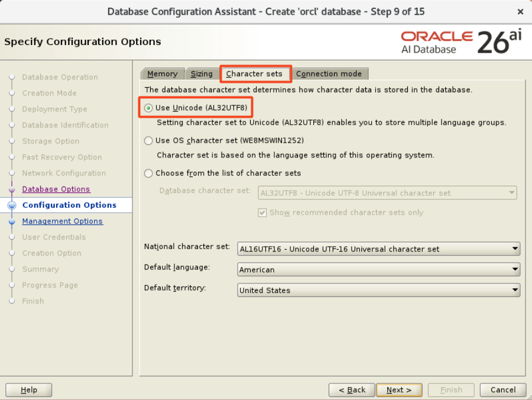Select Use OS character set option
This screenshot has width=532, height=400.
pos(148,141)
